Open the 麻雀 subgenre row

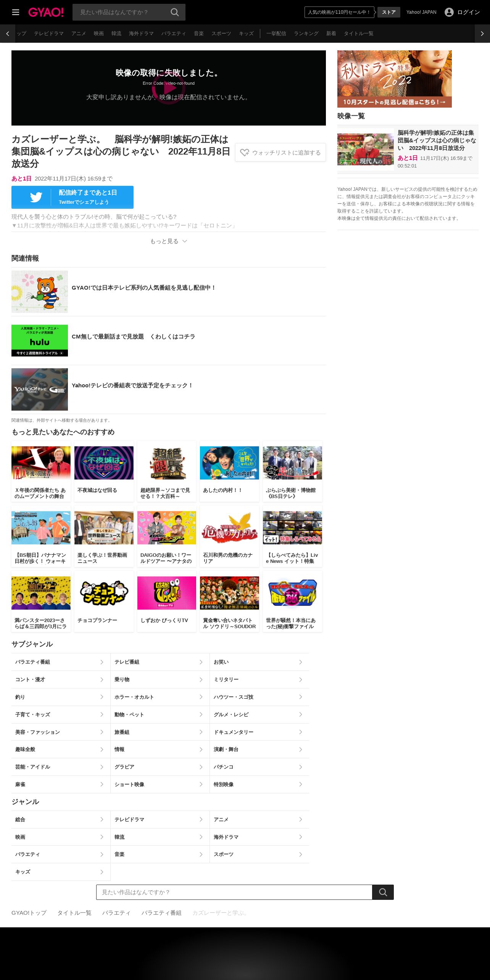pyautogui.click(x=61, y=785)
